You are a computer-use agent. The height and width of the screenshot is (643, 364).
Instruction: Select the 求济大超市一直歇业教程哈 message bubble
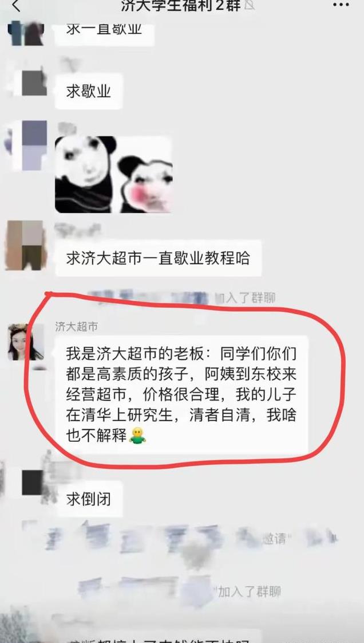158,258
